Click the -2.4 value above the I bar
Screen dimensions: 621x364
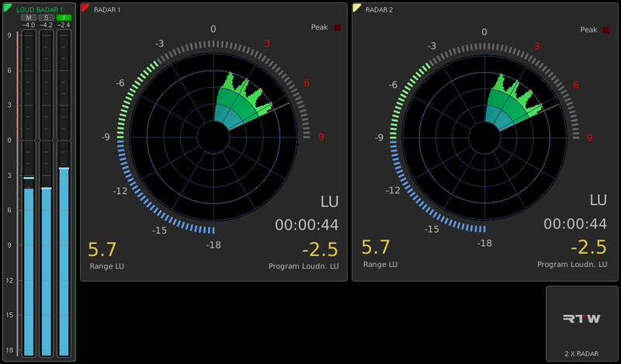tap(64, 25)
